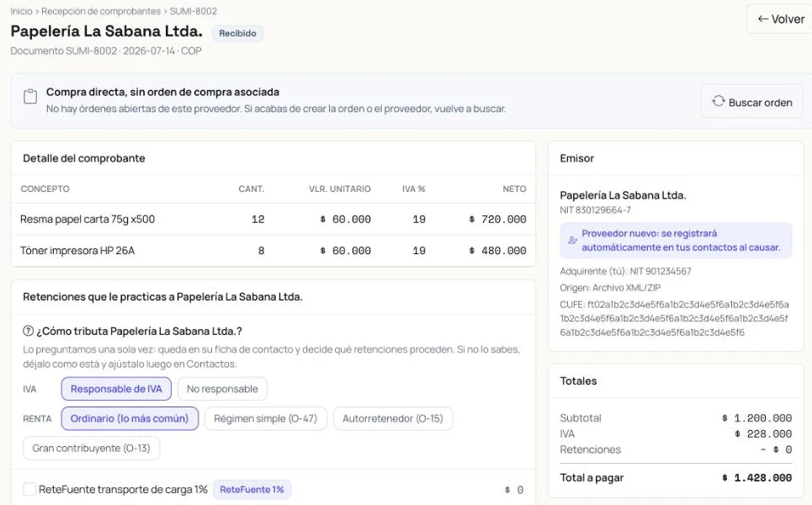The width and height of the screenshot is (812, 505).
Task: Click the quantity 12 cell
Action: point(257,219)
